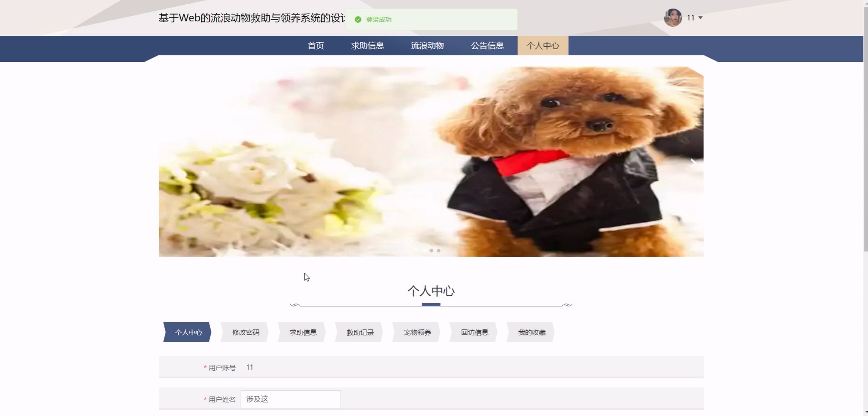This screenshot has width=868, height=416.
Task: Open the 救助记录 tab
Action: point(360,333)
